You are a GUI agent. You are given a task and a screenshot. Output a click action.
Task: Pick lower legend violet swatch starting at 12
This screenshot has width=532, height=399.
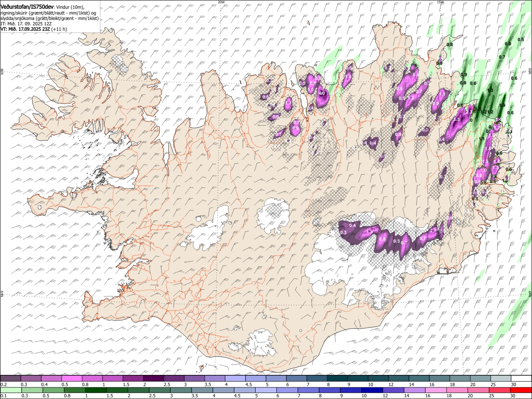[393, 390]
